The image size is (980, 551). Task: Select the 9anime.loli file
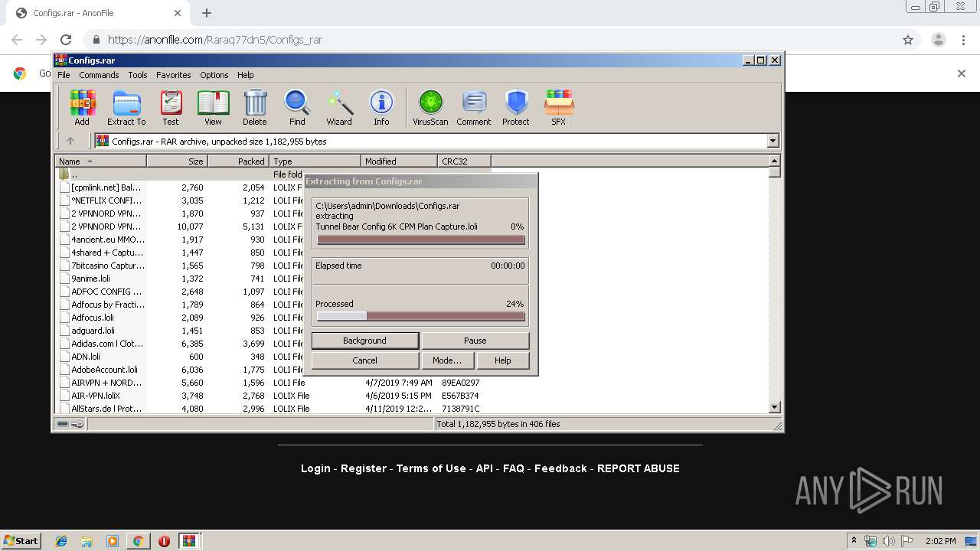point(90,279)
